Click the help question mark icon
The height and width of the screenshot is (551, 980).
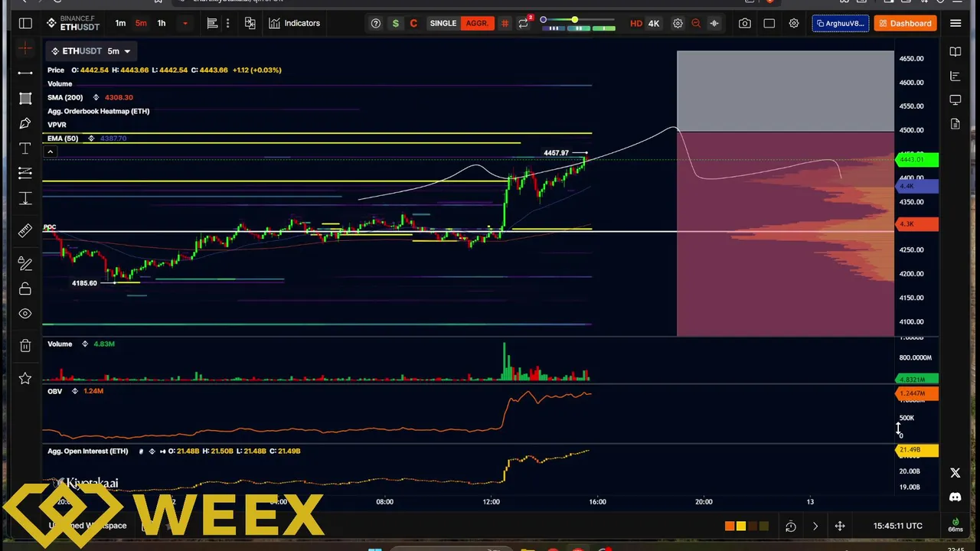(x=376, y=23)
